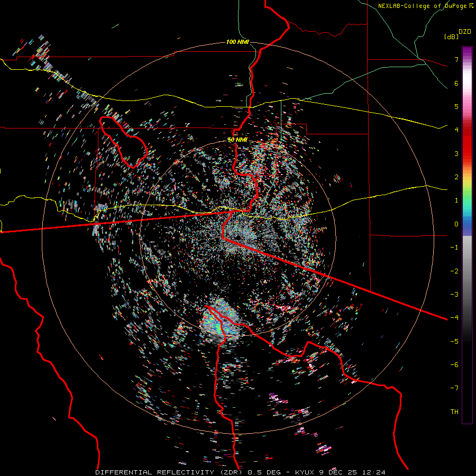Screen dimensions: 476x476
Task: Click the -1 tick label on color scale
Action: [454, 248]
